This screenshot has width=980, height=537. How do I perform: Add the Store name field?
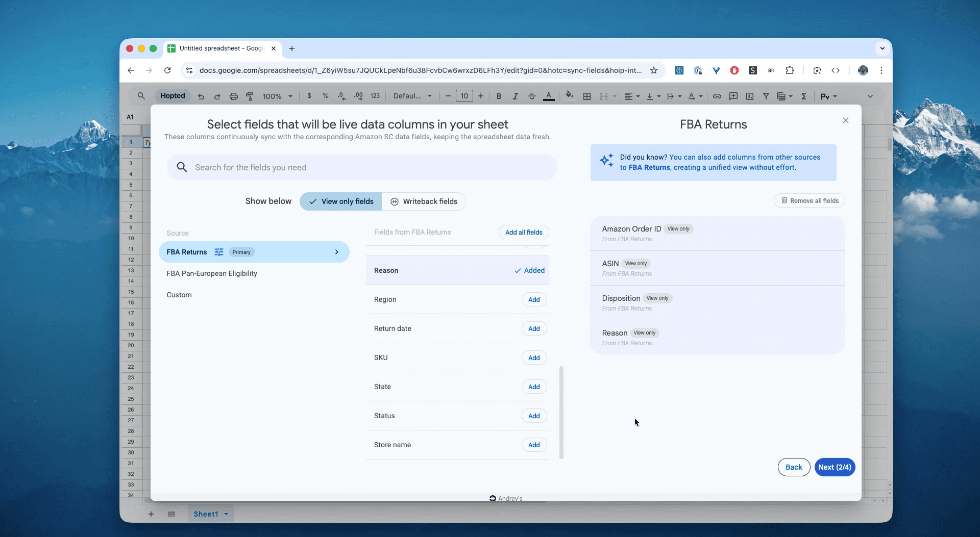[x=534, y=445]
